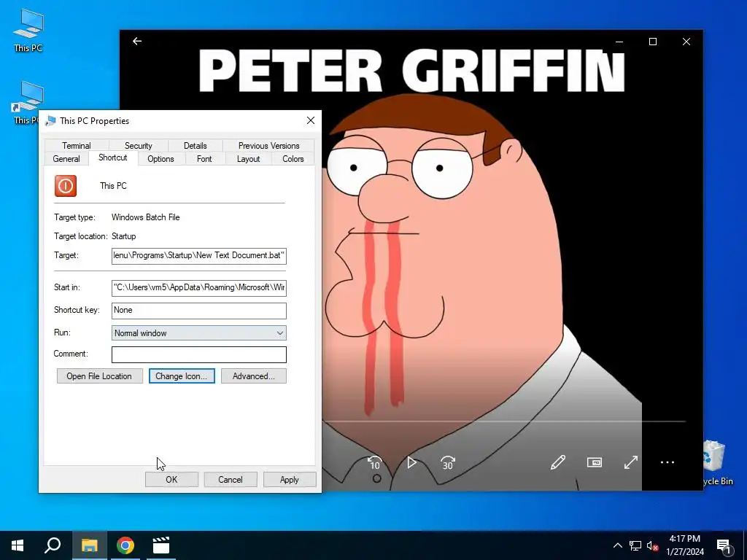Click the Change Icon button
Screen dimensions: 747x560
point(182,376)
